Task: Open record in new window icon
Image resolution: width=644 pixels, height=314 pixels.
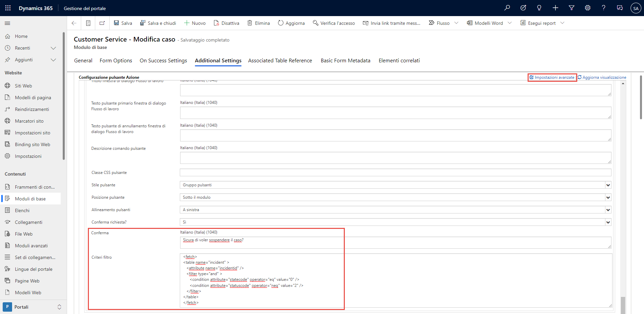Action: click(x=102, y=23)
